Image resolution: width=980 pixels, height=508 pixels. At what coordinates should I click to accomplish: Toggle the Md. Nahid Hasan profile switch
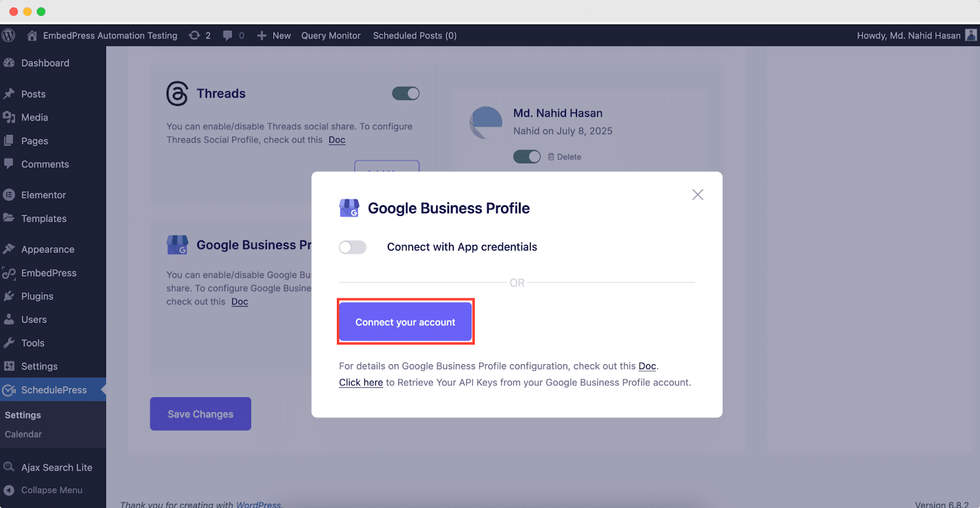(x=527, y=157)
